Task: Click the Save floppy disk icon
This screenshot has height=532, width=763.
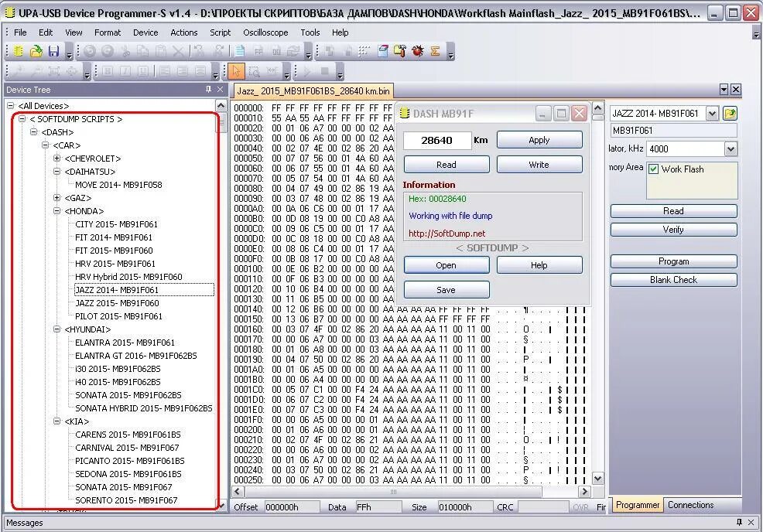Action: (53, 51)
